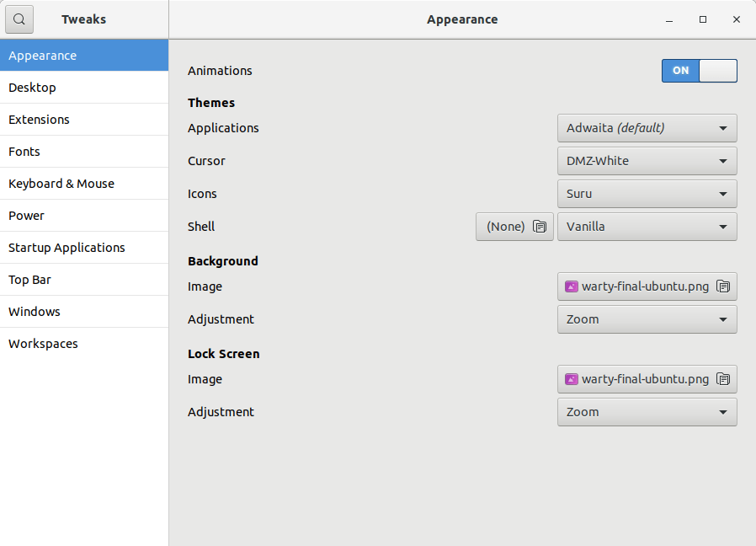This screenshot has height=546, width=756.
Task: Open the Background Adjustment dropdown set to Zoom
Action: pyautogui.click(x=647, y=319)
